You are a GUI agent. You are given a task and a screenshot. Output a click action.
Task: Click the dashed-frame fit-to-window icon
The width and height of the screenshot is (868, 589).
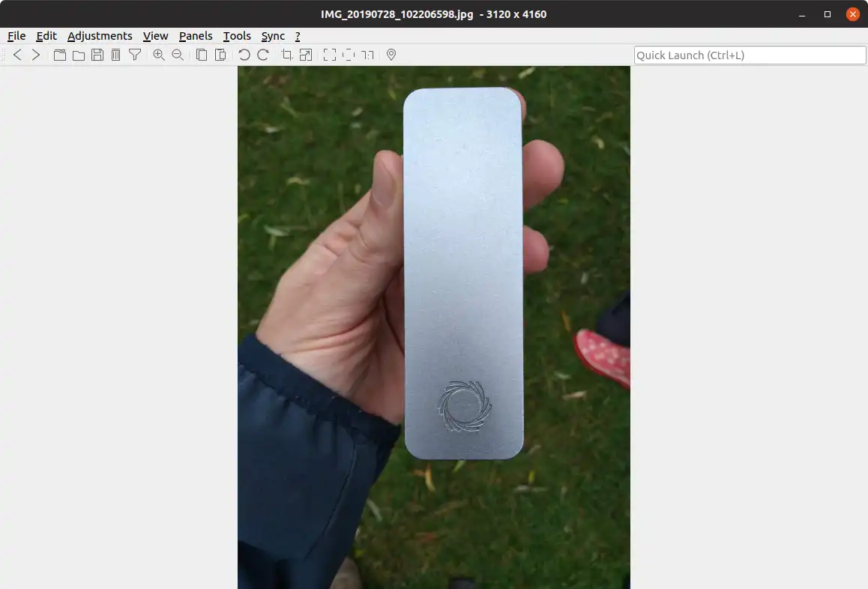pos(349,55)
